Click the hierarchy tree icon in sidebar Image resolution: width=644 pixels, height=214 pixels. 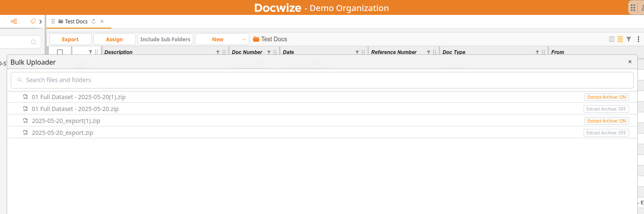click(x=14, y=21)
